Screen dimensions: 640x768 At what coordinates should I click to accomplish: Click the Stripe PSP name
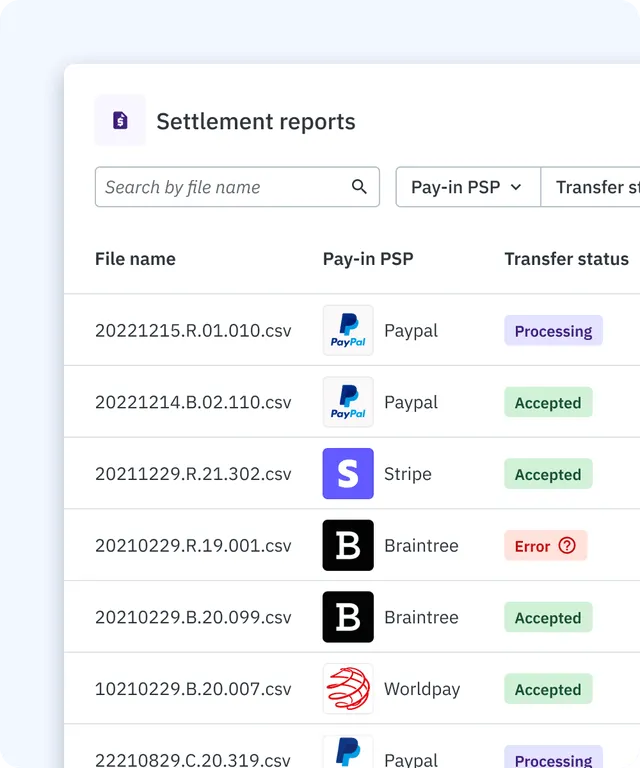click(408, 474)
